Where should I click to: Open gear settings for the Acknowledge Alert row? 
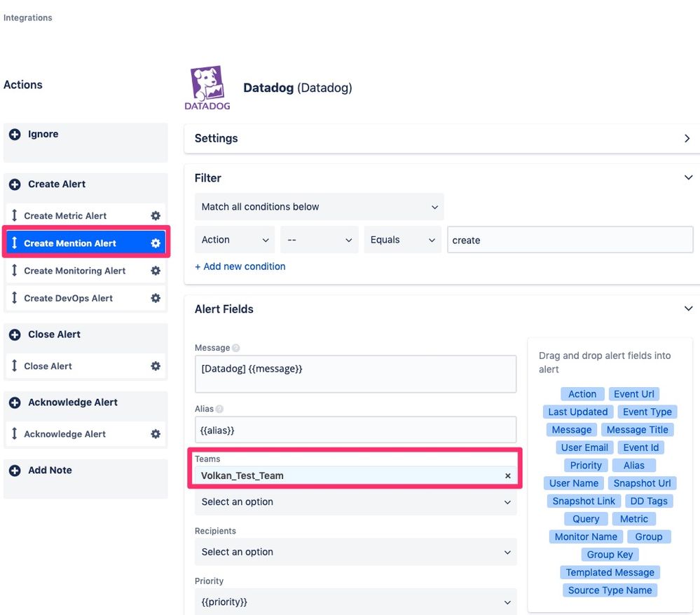[x=156, y=433]
